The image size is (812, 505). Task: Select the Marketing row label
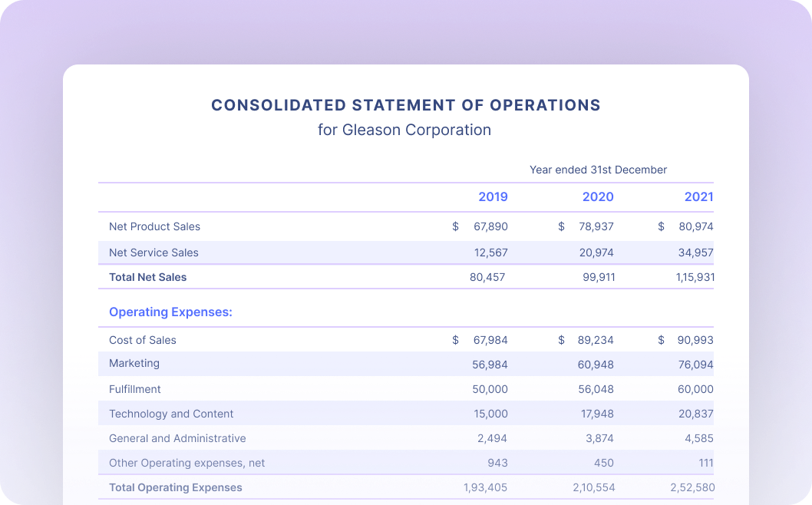coord(134,363)
